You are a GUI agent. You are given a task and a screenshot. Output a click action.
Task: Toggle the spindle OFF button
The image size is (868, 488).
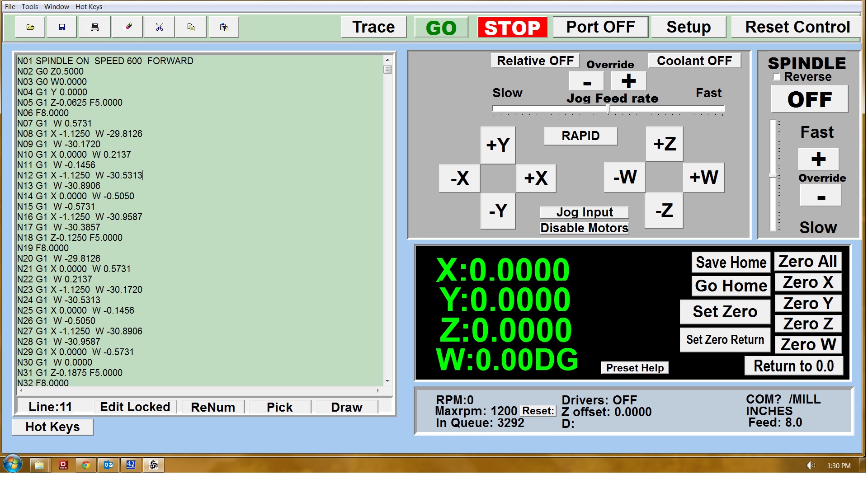[x=809, y=99]
